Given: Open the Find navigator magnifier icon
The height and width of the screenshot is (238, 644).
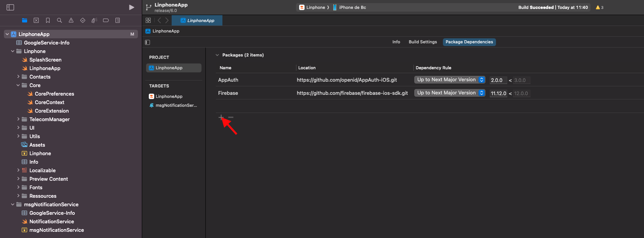Looking at the screenshot, I should [59, 21].
